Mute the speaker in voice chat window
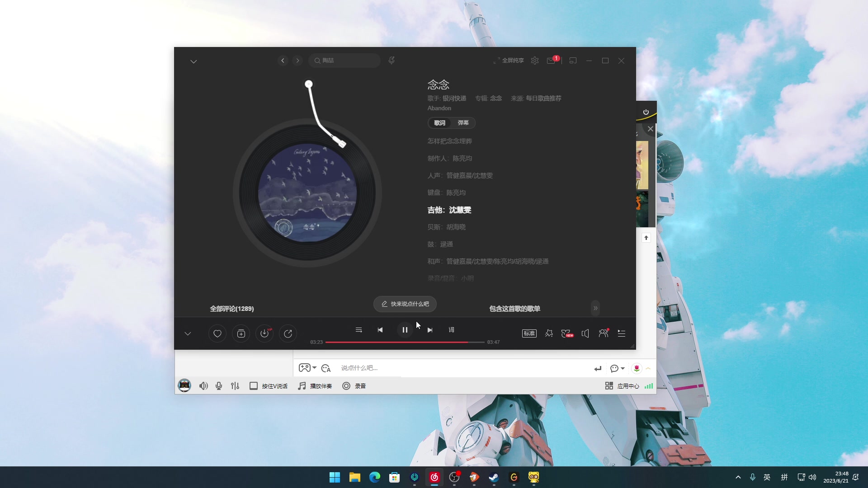Screen dimensions: 868x488 (x=203, y=386)
